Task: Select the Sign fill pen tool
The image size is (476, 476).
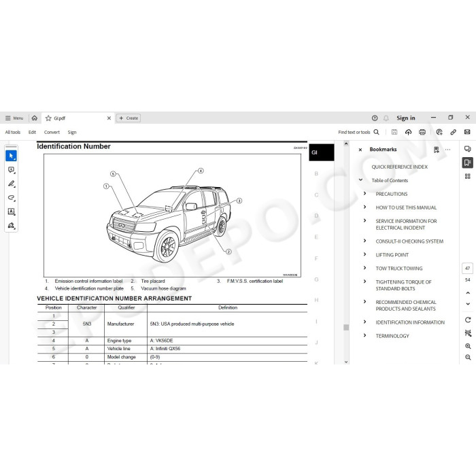Action: [x=12, y=226]
